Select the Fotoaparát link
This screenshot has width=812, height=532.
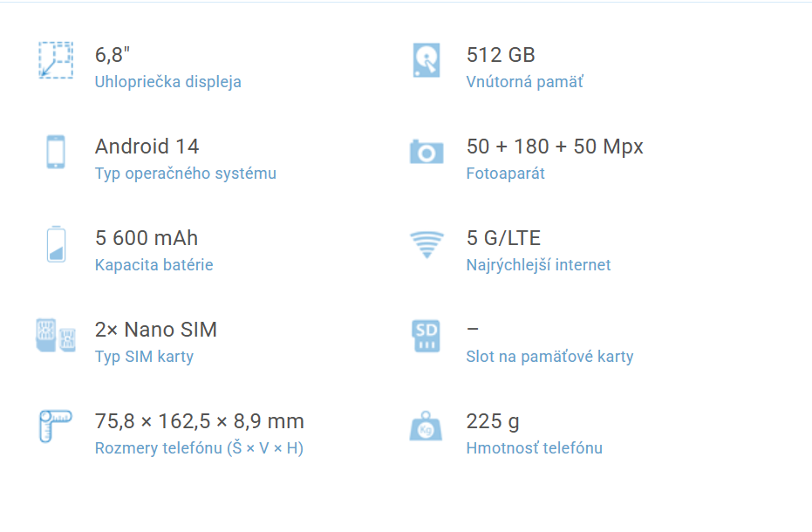coord(505,174)
